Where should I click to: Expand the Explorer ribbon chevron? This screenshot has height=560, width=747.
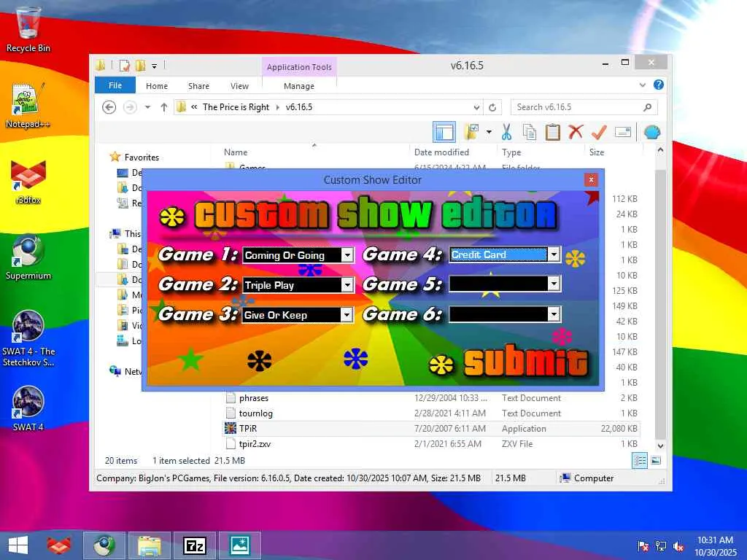pyautogui.click(x=642, y=85)
